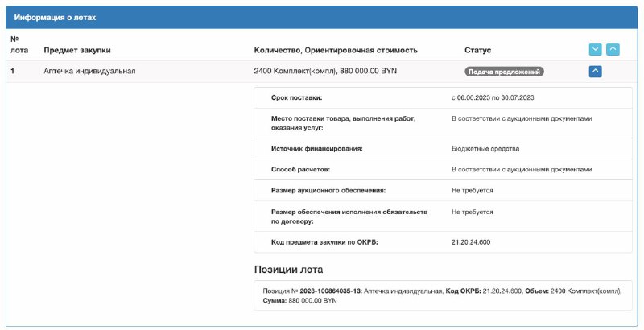Click the lot number '1' cell
Image resolution: width=644 pixels, height=330 pixels.
pos(13,71)
